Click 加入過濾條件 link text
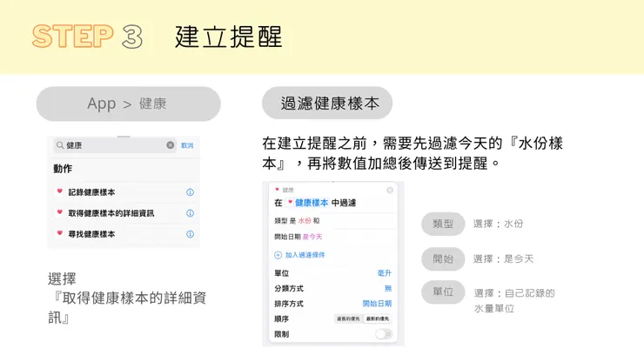 pyautogui.click(x=305, y=255)
